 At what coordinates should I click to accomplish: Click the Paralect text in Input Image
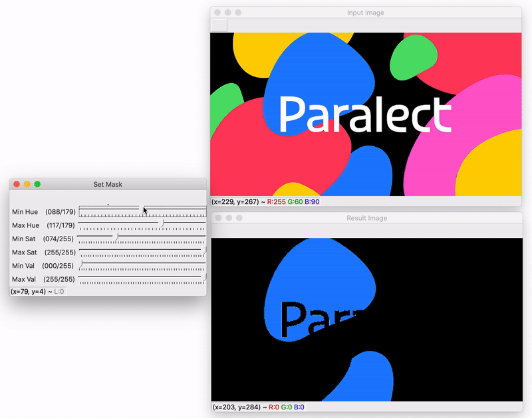(x=365, y=114)
